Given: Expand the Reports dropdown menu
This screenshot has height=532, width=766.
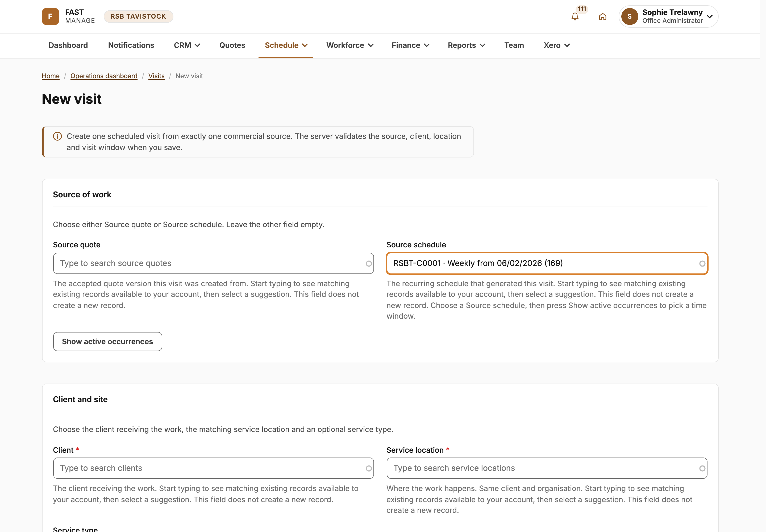Looking at the screenshot, I should pyautogui.click(x=466, y=45).
